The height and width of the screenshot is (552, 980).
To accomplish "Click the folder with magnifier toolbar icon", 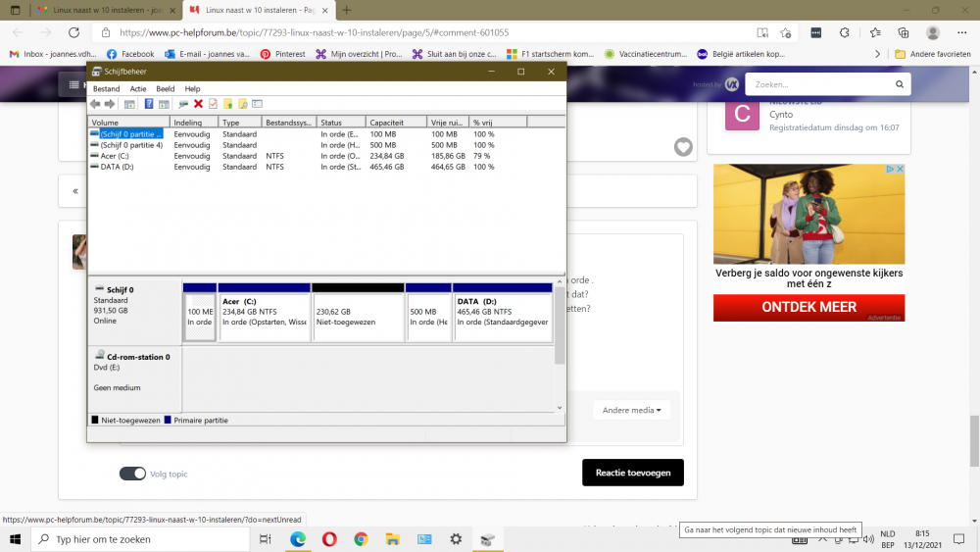I will [242, 104].
